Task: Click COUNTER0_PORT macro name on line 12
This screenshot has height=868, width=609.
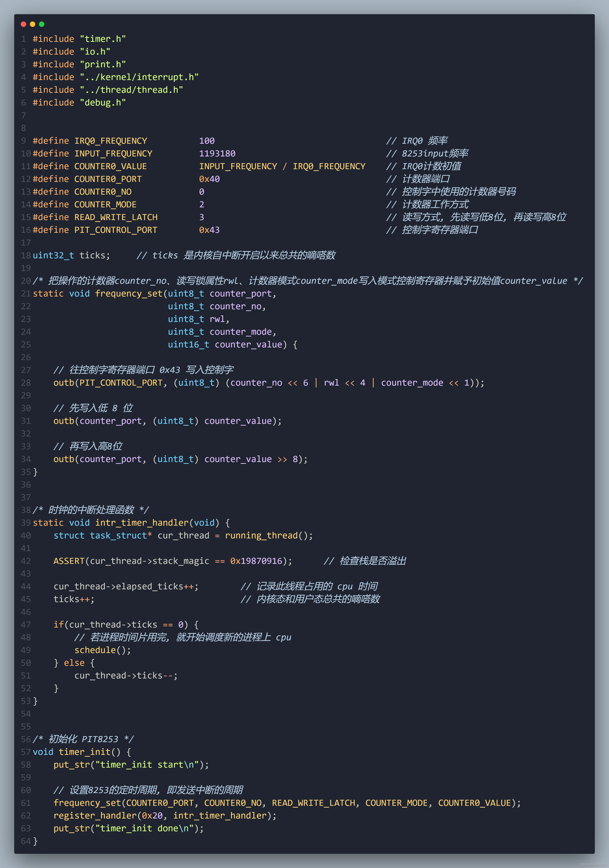Action: pos(108,179)
